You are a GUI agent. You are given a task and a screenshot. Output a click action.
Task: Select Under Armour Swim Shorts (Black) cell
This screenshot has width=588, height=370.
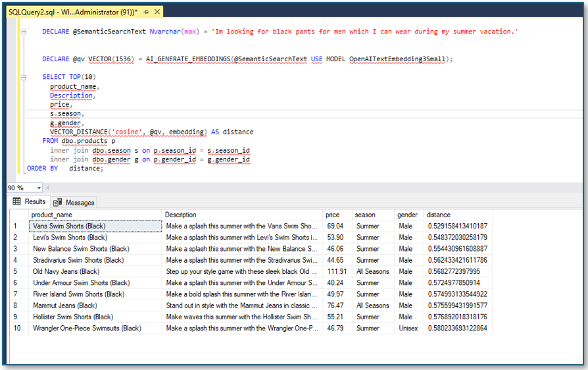point(95,282)
